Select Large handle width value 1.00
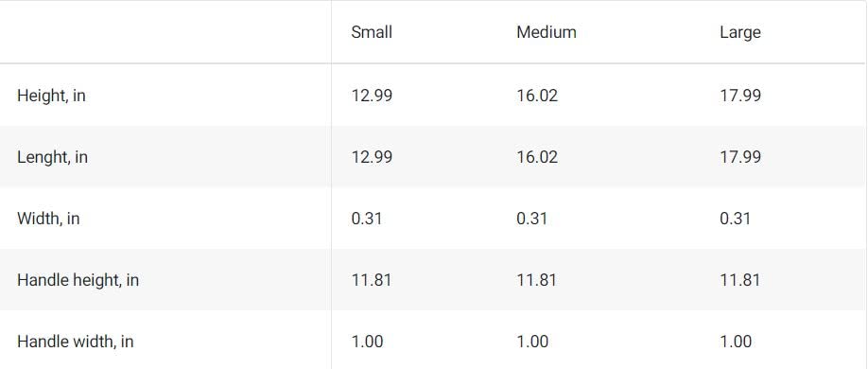This screenshot has height=369, width=868. coord(736,342)
